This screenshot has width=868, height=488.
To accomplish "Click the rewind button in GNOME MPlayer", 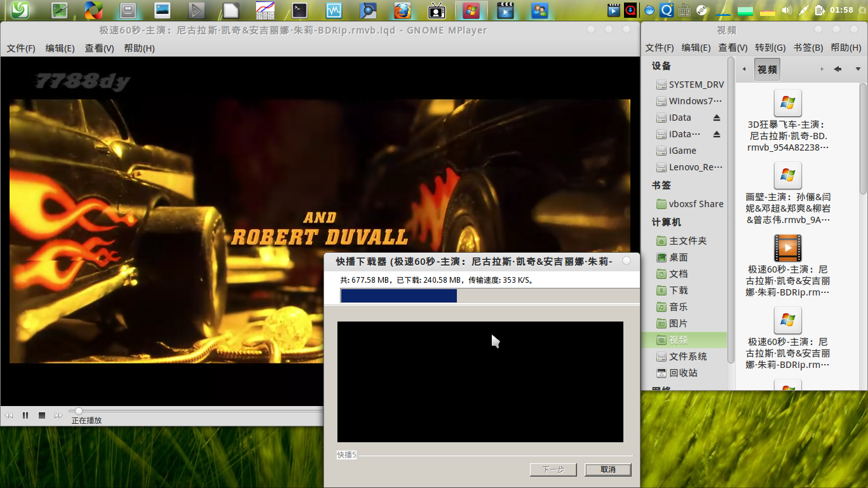I will point(9,416).
